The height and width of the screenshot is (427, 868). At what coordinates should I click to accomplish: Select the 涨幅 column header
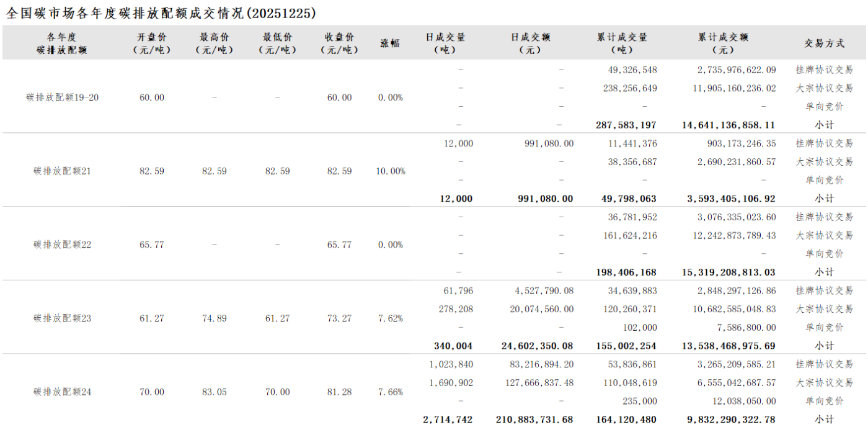click(x=390, y=43)
